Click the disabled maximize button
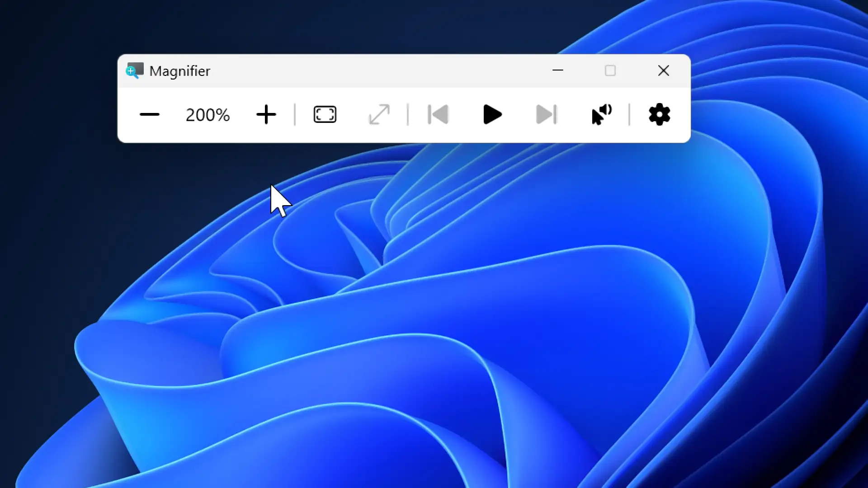Screen dimensions: 868x488 coord(610,70)
